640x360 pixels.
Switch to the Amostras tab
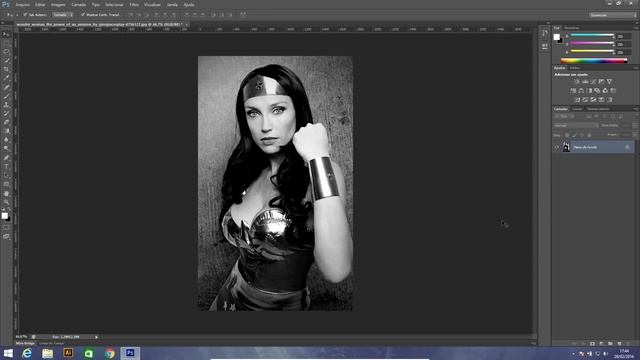[571, 28]
